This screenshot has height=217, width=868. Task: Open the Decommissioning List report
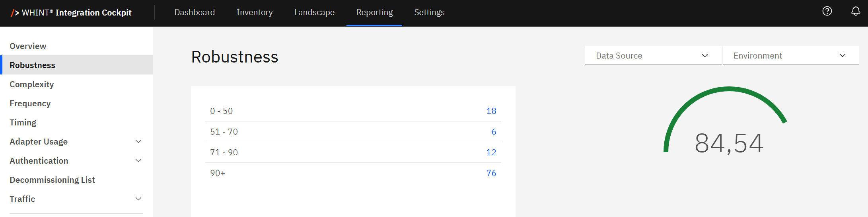pyautogui.click(x=52, y=180)
